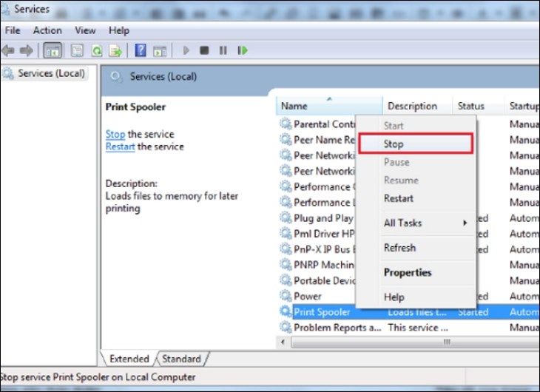Viewport: 540px width, 392px height.
Task: Click the Back arrow toolbar icon
Action: 8,50
